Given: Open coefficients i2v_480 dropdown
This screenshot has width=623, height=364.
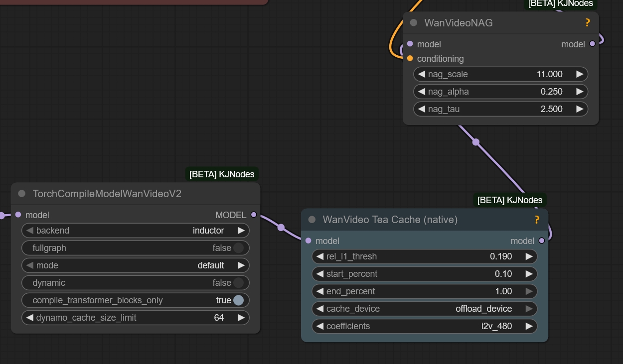Looking at the screenshot, I should coord(425,326).
